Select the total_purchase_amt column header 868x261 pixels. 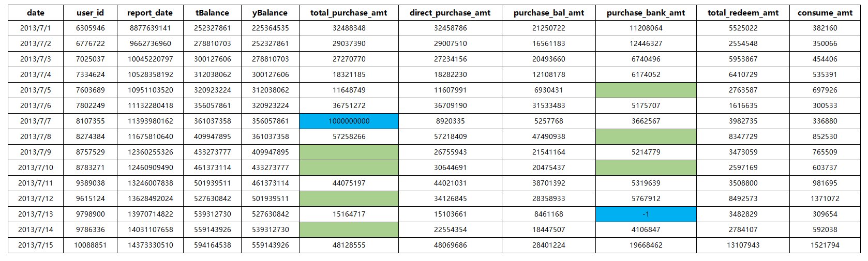click(349, 13)
